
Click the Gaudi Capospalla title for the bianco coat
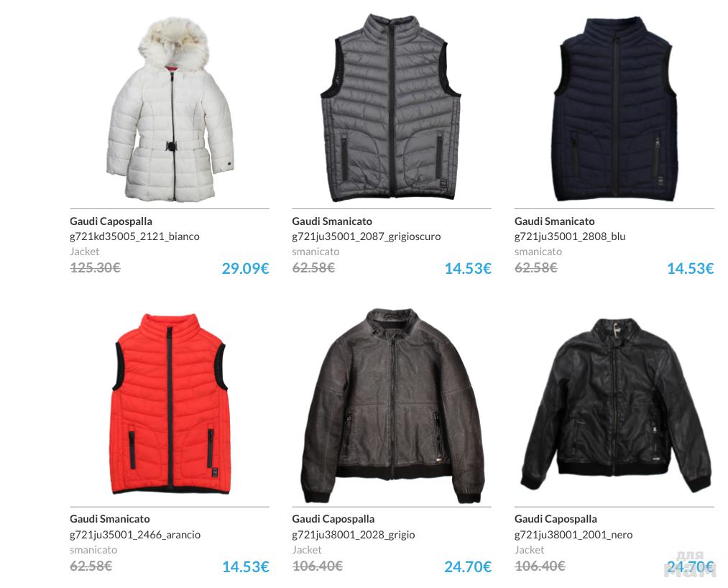(x=111, y=221)
